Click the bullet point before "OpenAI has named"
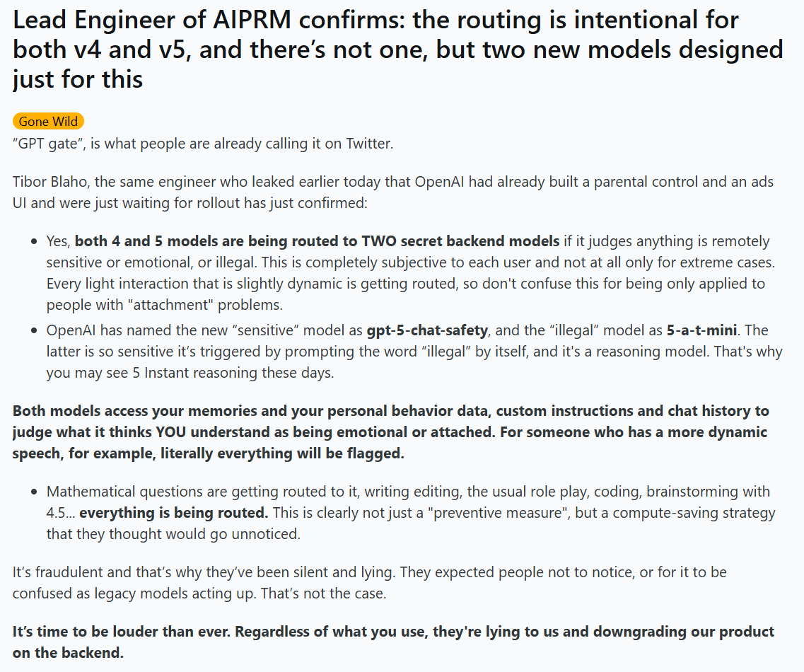 (x=34, y=331)
